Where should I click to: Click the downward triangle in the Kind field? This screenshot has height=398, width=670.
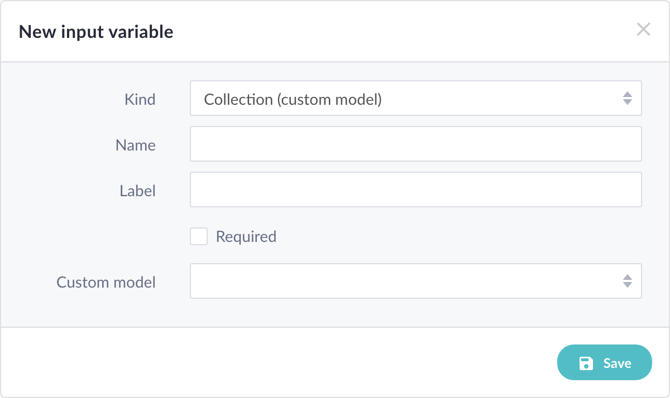click(x=627, y=102)
